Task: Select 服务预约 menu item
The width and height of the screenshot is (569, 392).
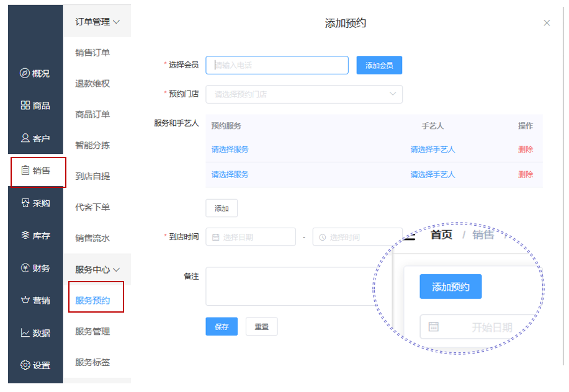Action: pyautogui.click(x=92, y=300)
